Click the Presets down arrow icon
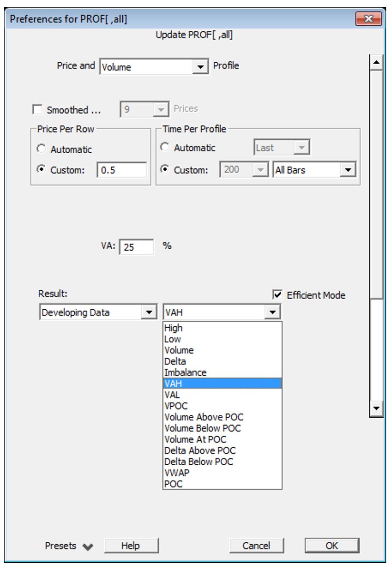 (88, 547)
